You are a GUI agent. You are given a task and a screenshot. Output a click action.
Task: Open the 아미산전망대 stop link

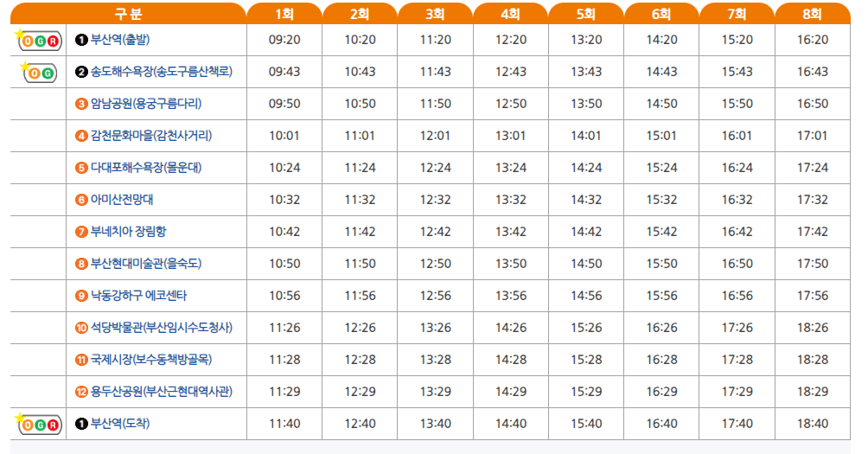[122, 200]
